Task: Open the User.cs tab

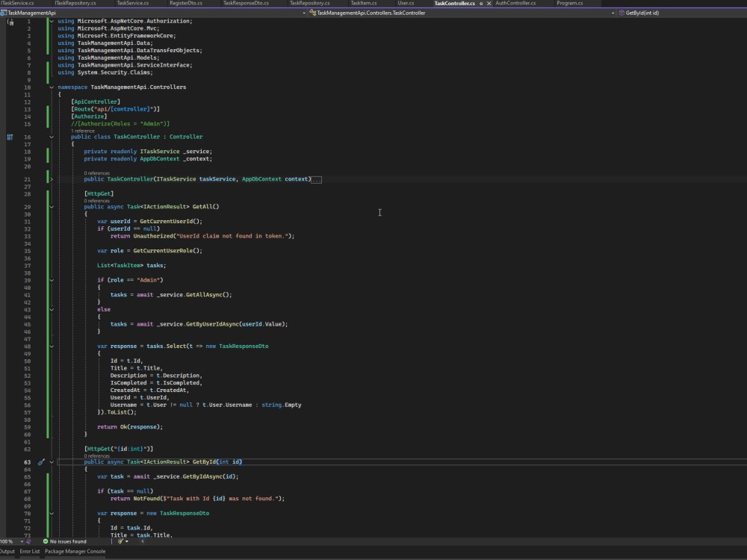Action: pos(406,3)
